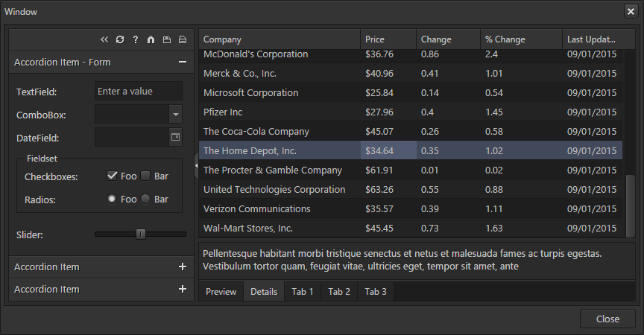
Task: Click the Close button at the bottom
Action: (607, 319)
